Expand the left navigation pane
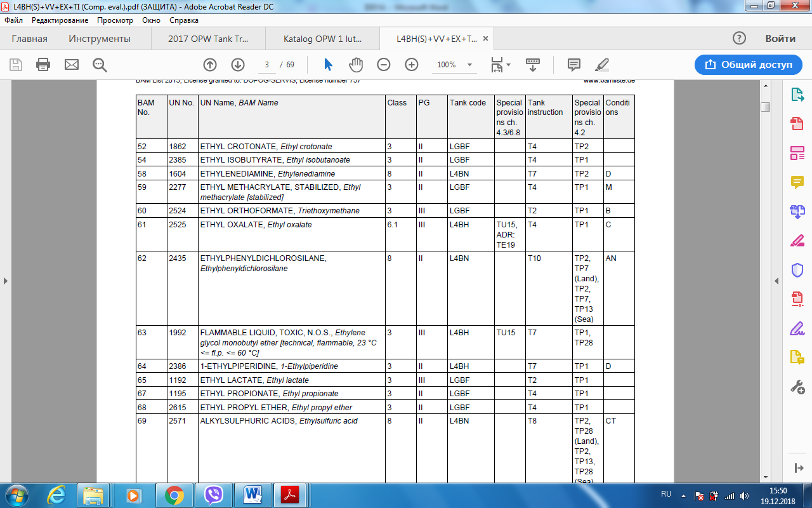This screenshot has width=812, height=508. click(x=5, y=281)
